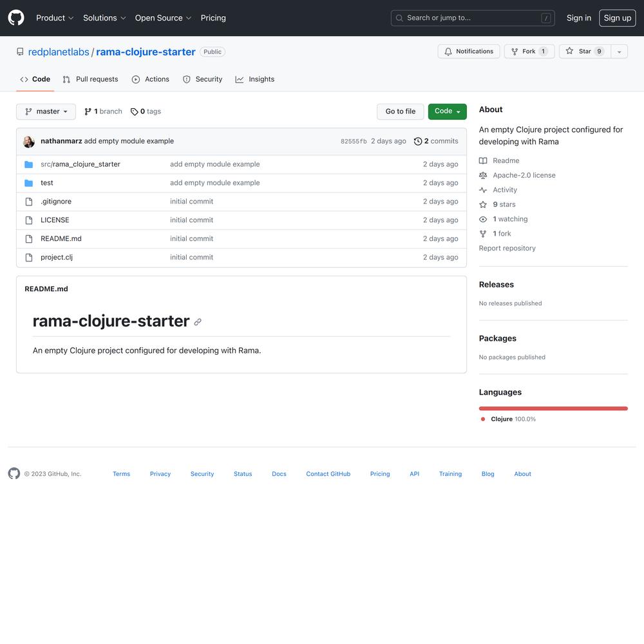Click the Releases heading link
This screenshot has height=644, width=644.
(496, 285)
